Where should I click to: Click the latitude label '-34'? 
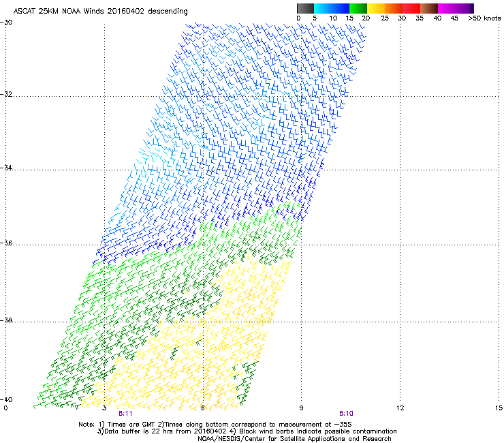click(6, 168)
